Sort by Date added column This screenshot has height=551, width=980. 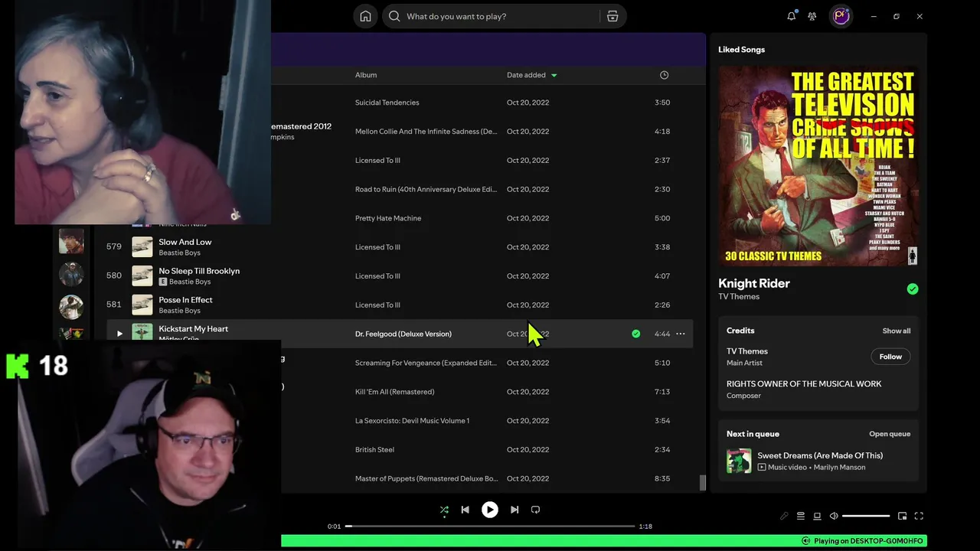pyautogui.click(x=531, y=75)
